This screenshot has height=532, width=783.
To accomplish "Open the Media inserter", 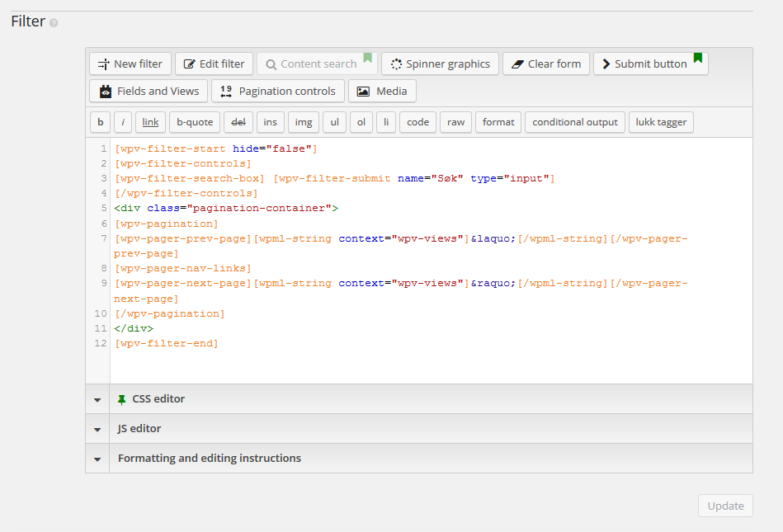I will 381,91.
